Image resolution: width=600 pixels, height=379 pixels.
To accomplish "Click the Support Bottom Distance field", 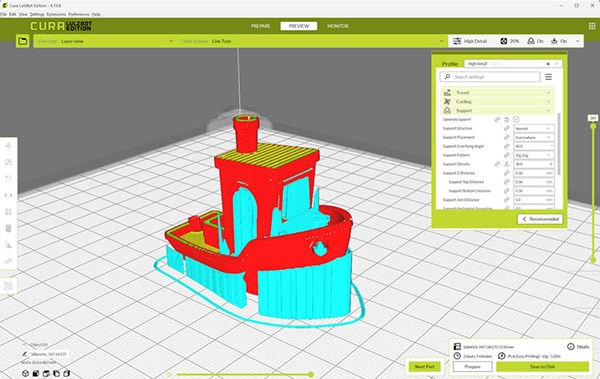I will pos(533,191).
